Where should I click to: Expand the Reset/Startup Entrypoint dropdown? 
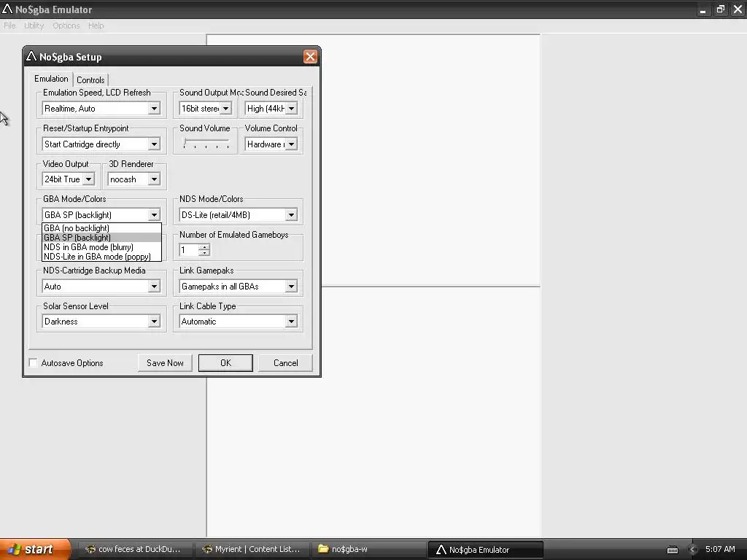tap(154, 144)
